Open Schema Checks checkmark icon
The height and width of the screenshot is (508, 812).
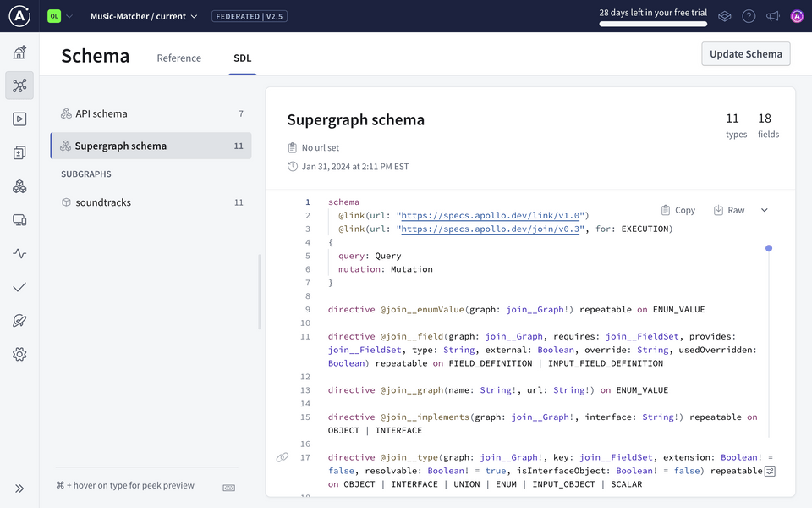[x=19, y=287]
